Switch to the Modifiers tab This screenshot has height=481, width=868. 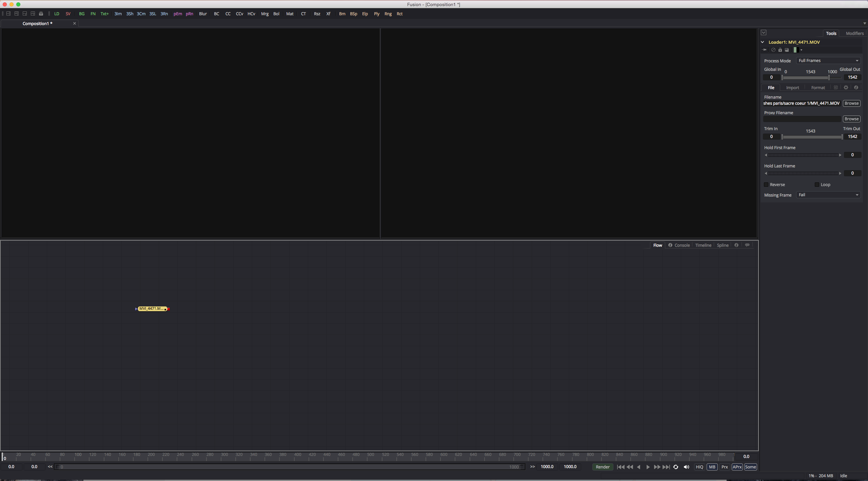(854, 33)
